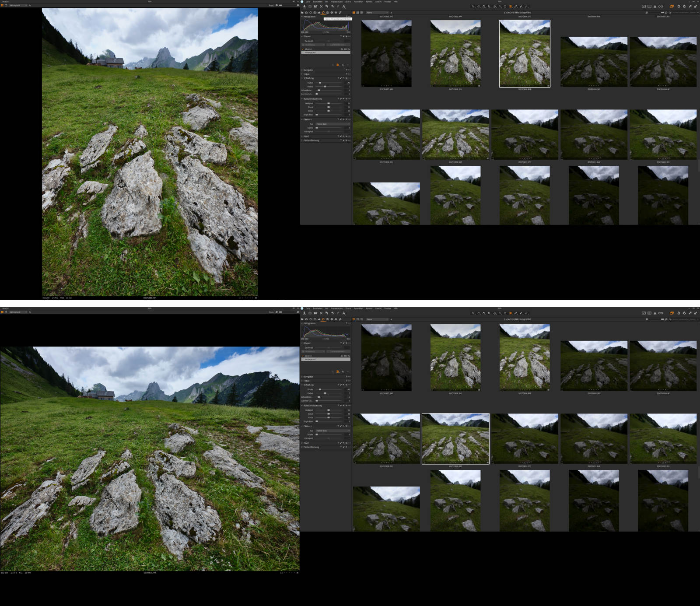
Task: Click the Import images icon in top window toolbar
Action: pyautogui.click(x=304, y=7)
